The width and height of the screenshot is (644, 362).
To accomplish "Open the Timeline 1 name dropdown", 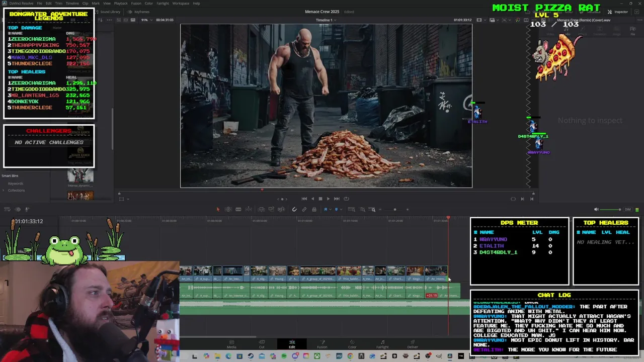I will click(326, 20).
